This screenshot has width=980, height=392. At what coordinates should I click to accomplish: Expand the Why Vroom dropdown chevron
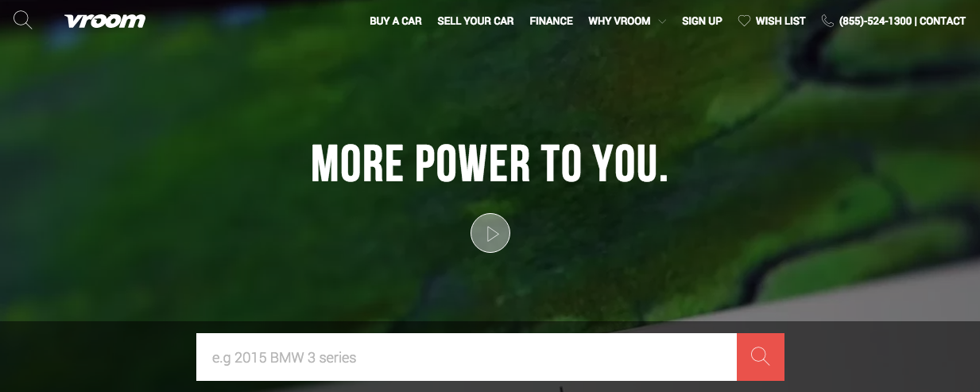coord(661,21)
